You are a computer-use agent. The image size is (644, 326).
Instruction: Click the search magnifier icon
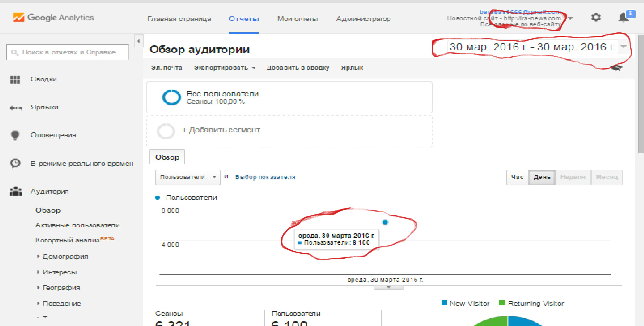[x=14, y=52]
